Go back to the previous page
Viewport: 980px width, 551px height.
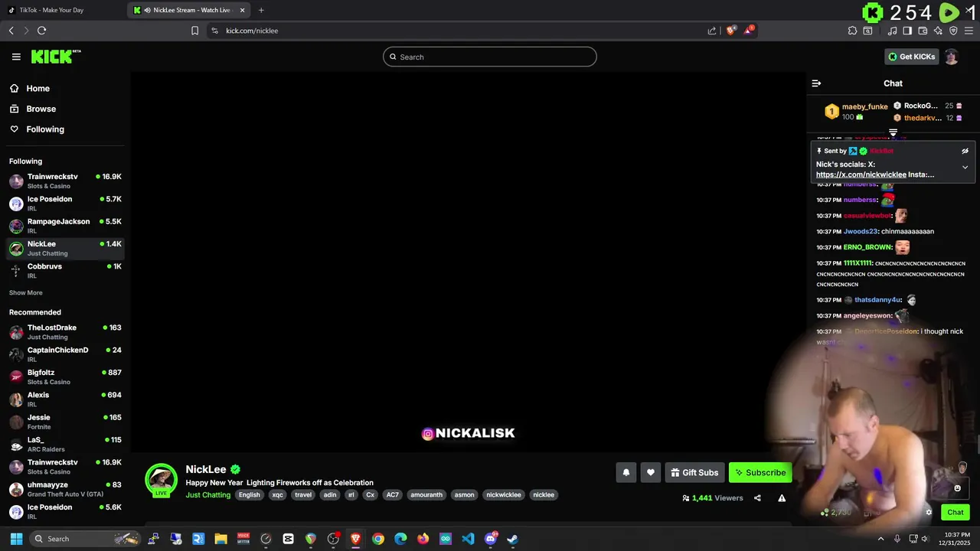point(11,31)
